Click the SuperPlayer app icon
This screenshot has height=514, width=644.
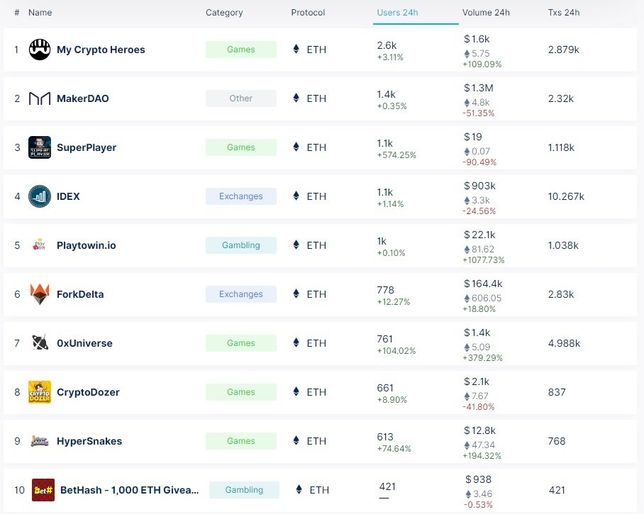coord(40,147)
